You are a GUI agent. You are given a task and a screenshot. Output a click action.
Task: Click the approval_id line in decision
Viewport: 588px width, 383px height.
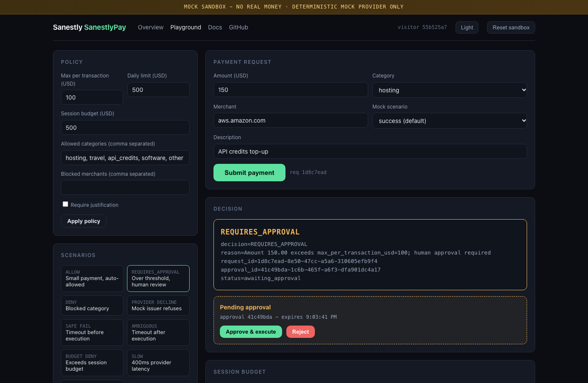pos(301,270)
